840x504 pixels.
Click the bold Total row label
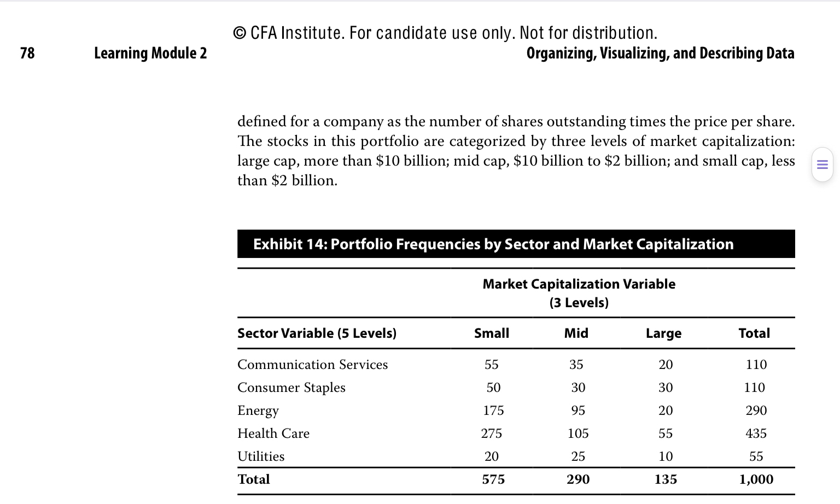253,479
